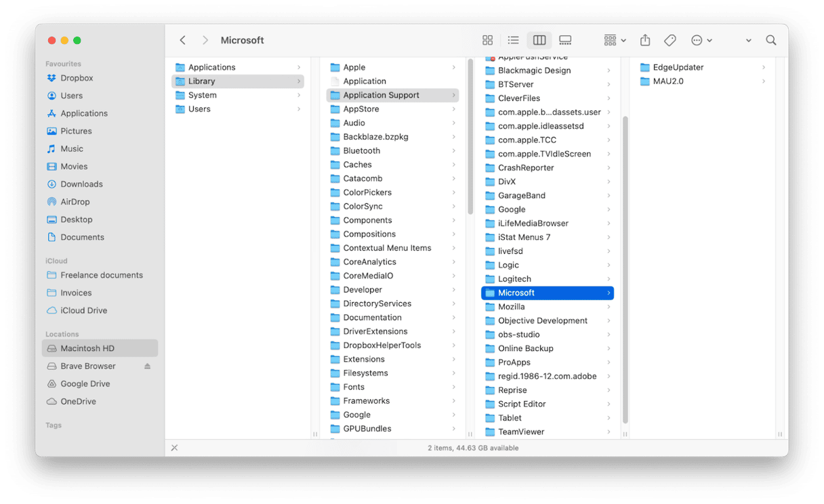Open iCloud Drive in sidebar
This screenshot has width=824, height=504.
[x=100, y=310]
